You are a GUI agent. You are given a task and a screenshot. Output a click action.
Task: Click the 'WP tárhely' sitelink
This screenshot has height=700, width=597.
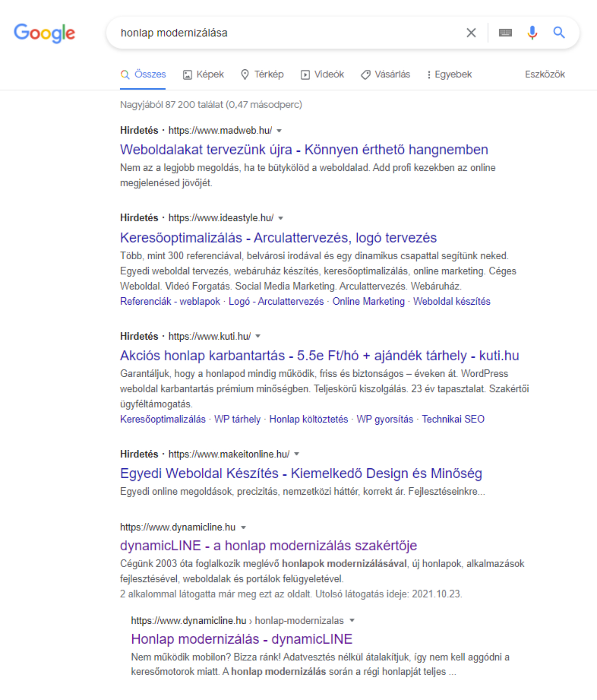point(237,419)
